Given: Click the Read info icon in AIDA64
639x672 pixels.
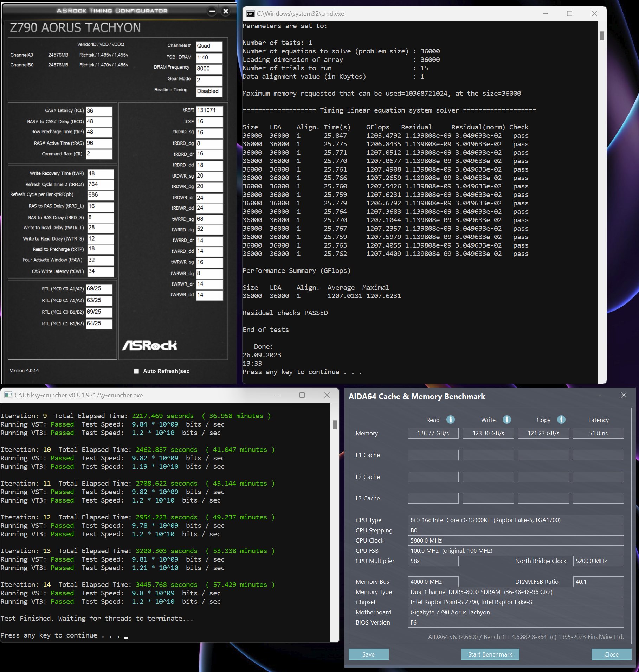Looking at the screenshot, I should click(x=450, y=420).
